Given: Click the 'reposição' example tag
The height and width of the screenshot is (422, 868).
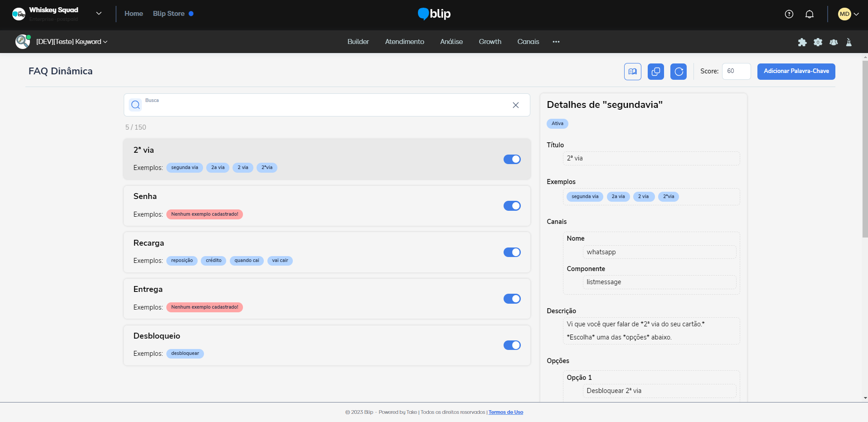Looking at the screenshot, I should [182, 261].
